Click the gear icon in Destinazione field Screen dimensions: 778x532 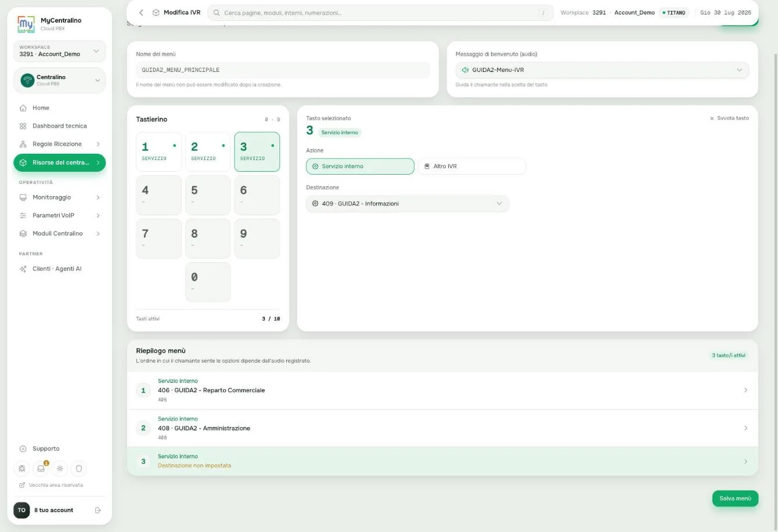click(x=315, y=204)
